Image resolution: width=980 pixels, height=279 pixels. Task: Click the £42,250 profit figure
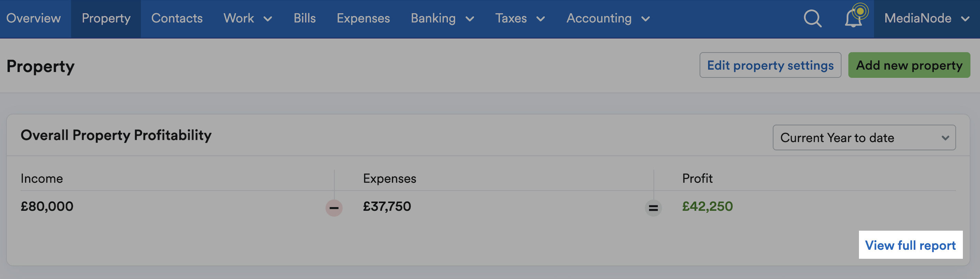coord(707,206)
